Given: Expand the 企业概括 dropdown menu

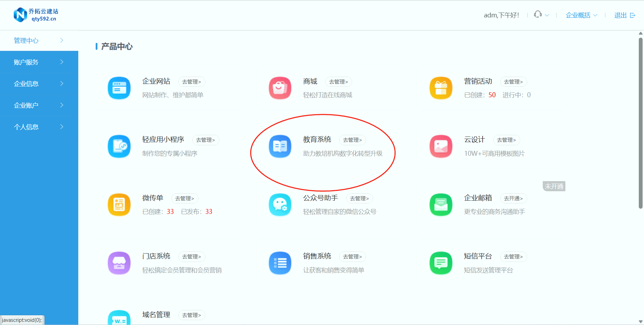Looking at the screenshot, I should pyautogui.click(x=581, y=15).
